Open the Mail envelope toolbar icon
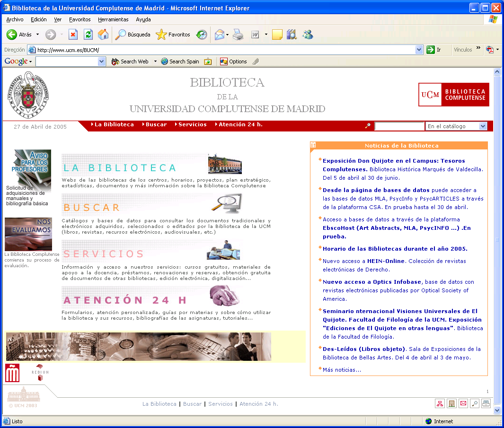The width and height of the screenshot is (504, 428). coord(220,35)
